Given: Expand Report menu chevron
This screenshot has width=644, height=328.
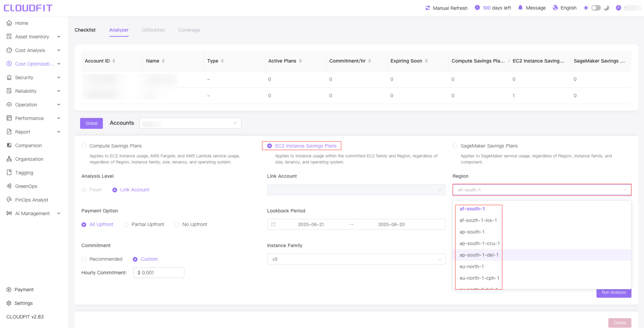Looking at the screenshot, I should 59,132.
